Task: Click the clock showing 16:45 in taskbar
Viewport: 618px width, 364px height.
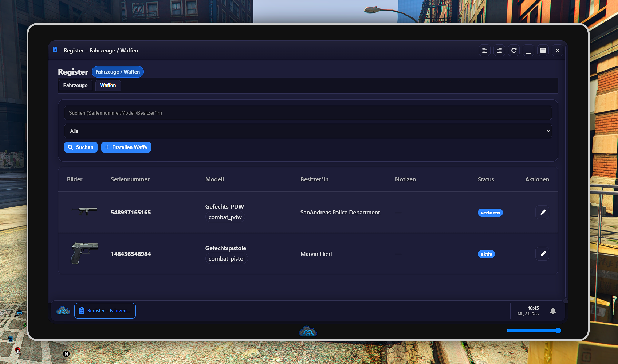Action: click(x=528, y=311)
